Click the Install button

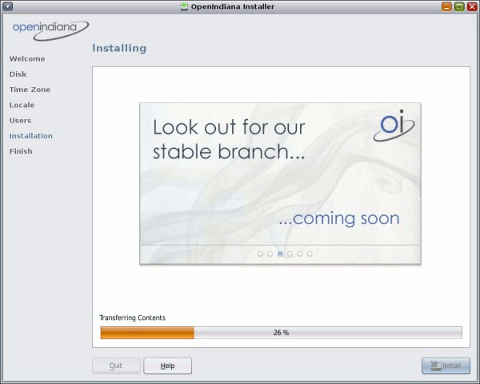(446, 366)
